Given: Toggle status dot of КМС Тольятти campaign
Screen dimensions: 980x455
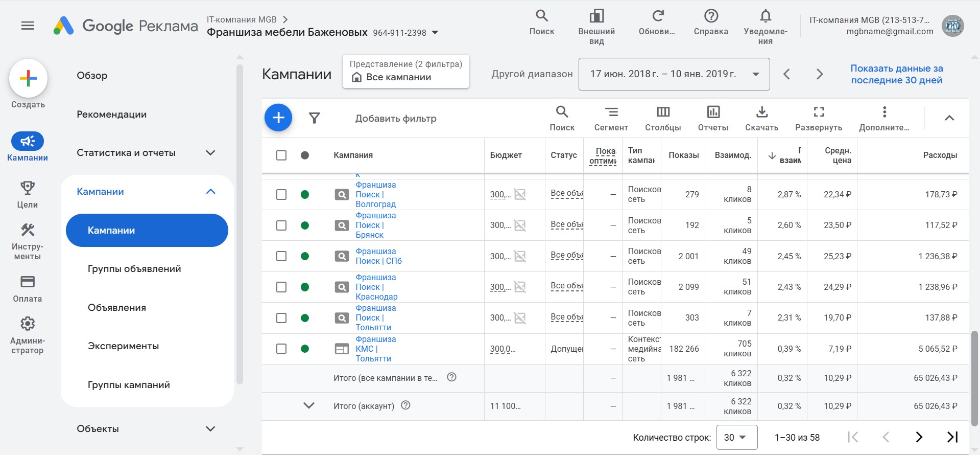Looking at the screenshot, I should (305, 349).
